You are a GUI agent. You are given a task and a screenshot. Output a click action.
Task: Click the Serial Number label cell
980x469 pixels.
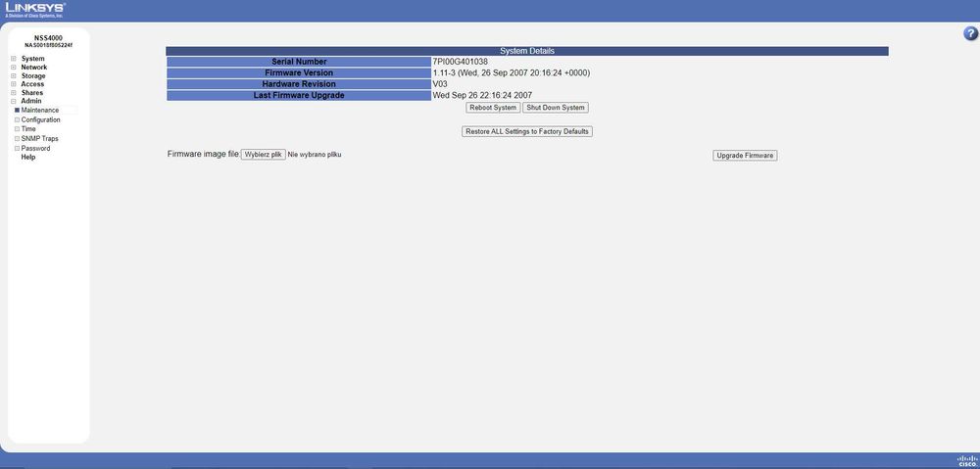coord(299,62)
